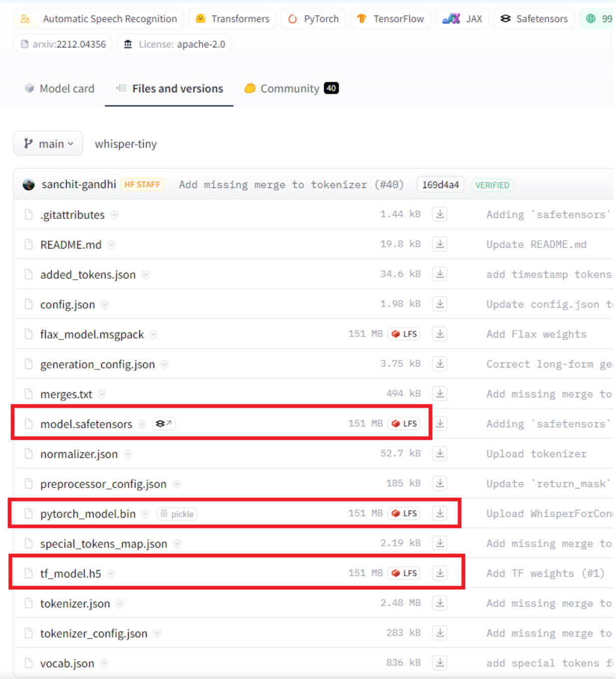Download config.json using its download icon
Screen dimensions: 616x679
440,304
